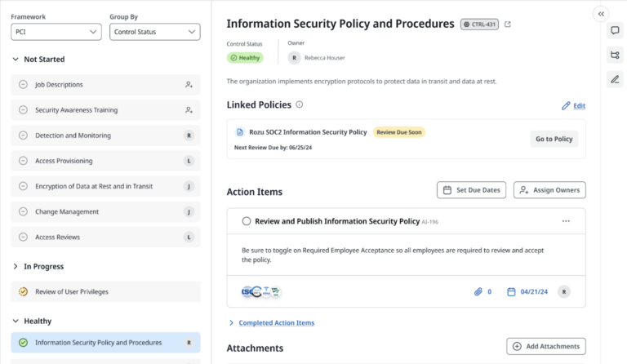Click the Go to Policy button
Screen dimensions: 627x364
[554, 140]
